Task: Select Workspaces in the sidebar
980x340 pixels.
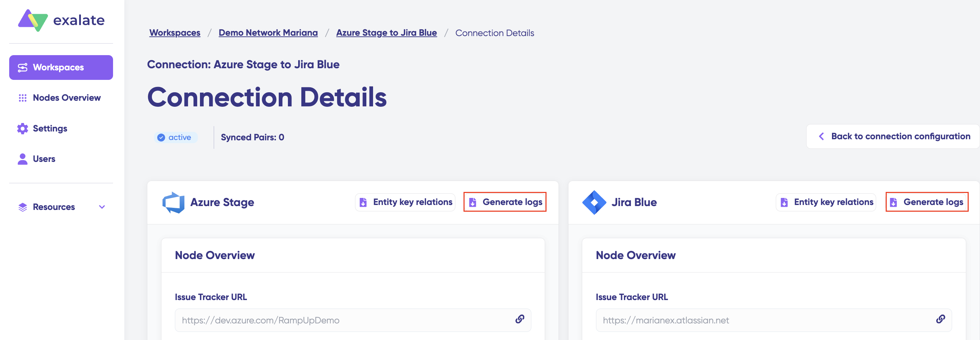Action: 61,68
